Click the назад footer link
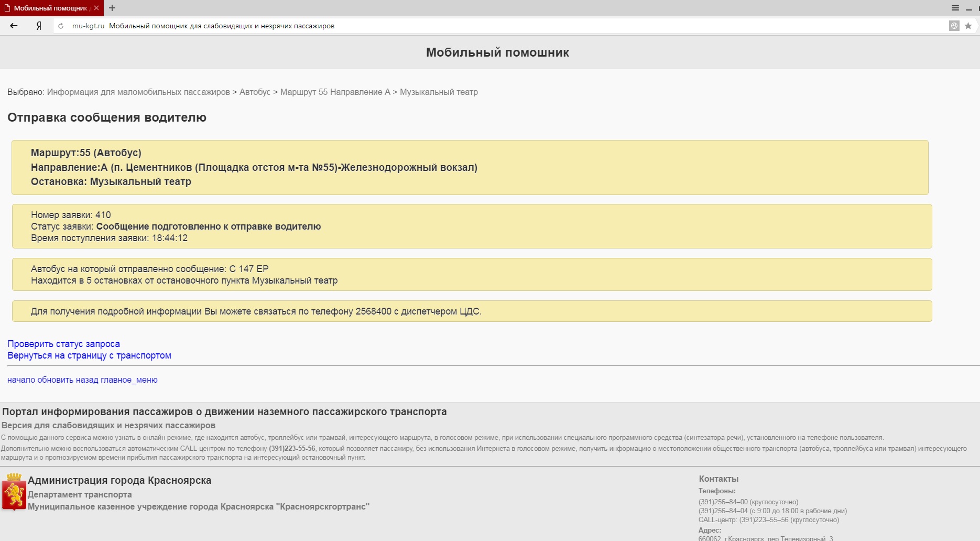Screen dimensions: 980x541 pyautogui.click(x=86, y=380)
